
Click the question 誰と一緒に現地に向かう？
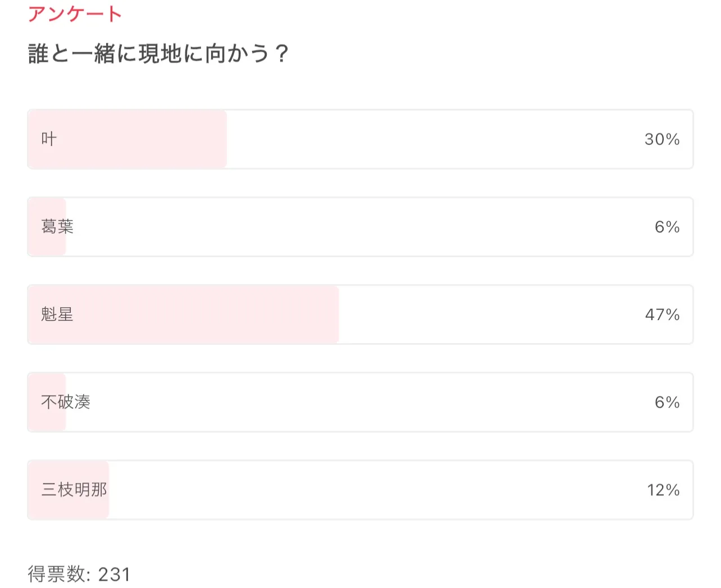click(158, 54)
